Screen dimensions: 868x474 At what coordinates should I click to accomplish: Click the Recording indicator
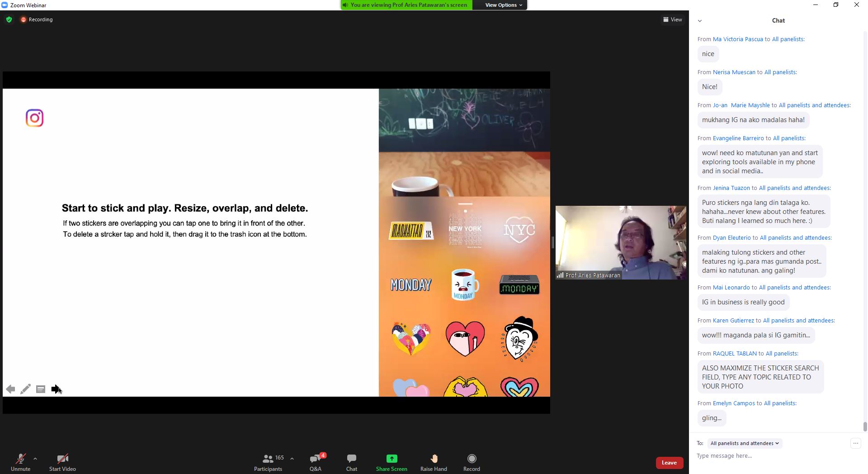pos(37,19)
